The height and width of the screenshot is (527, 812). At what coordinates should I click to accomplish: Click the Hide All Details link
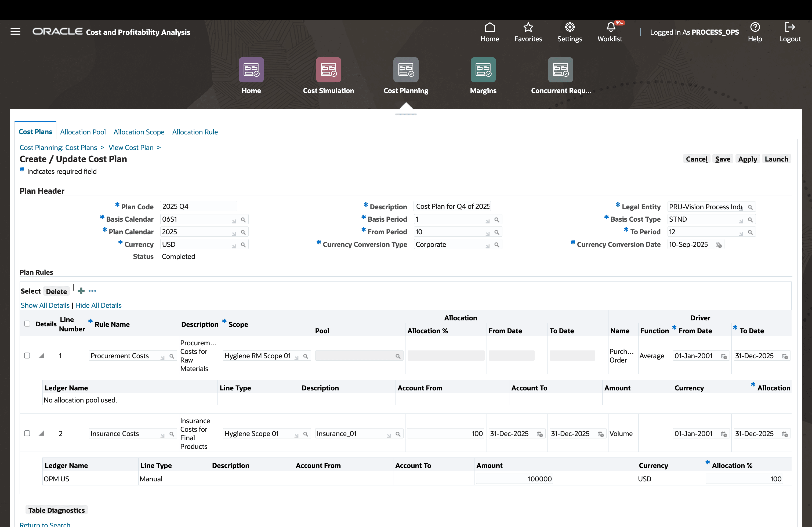point(98,305)
